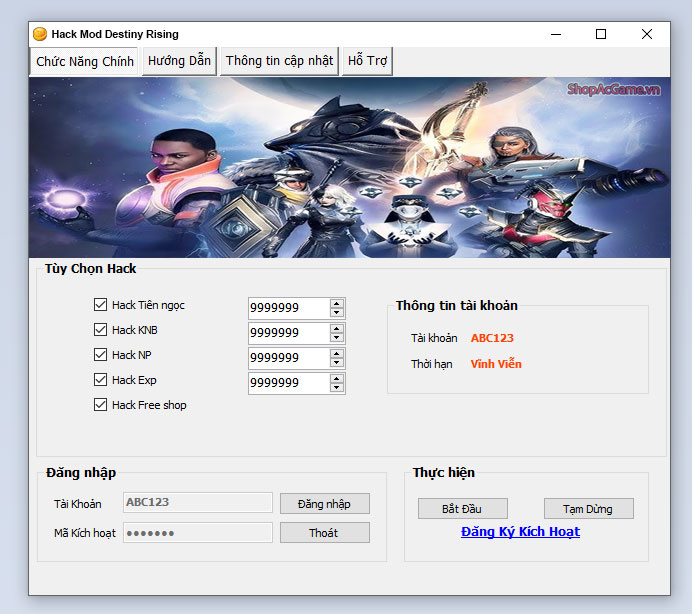The width and height of the screenshot is (693, 616).
Task: Increase the Hack NP value with up arrow
Action: pyautogui.click(x=337, y=354)
